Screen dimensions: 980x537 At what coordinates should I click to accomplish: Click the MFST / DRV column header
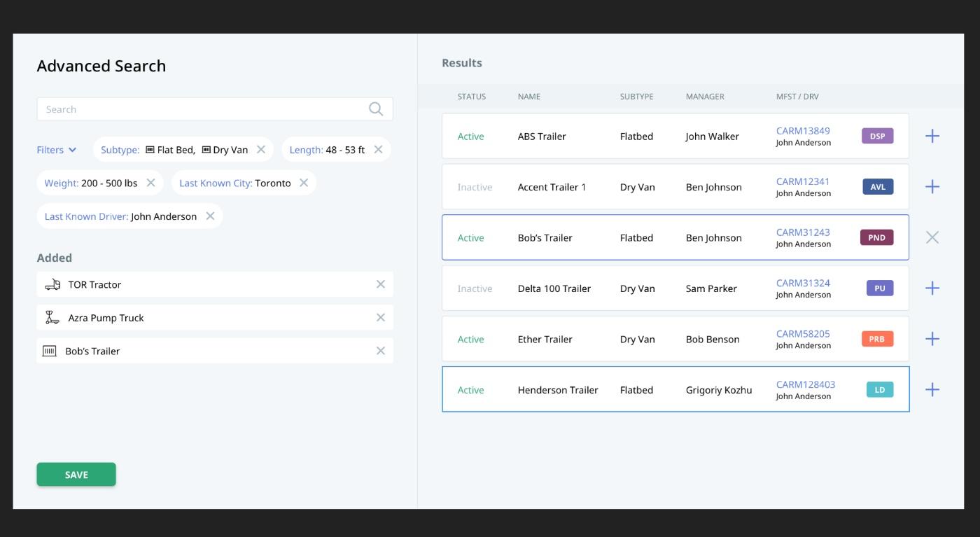pos(797,97)
